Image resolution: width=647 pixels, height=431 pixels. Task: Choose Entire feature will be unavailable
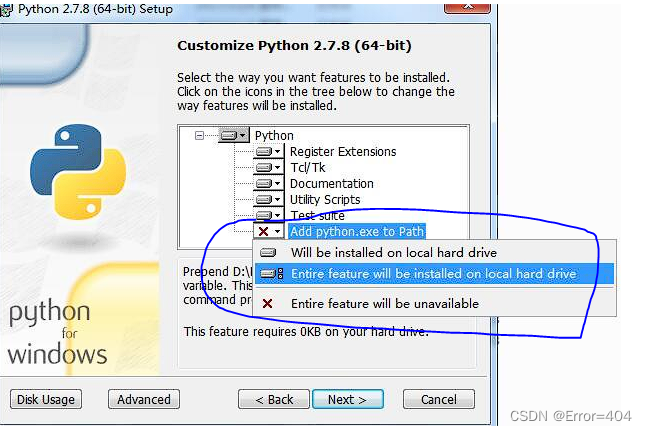click(434, 304)
